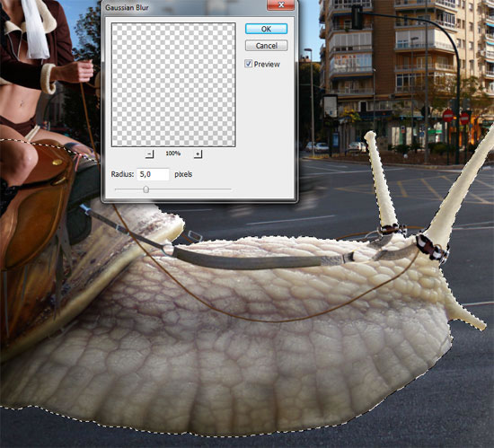Toggle the Preview checkbox

pyautogui.click(x=249, y=64)
